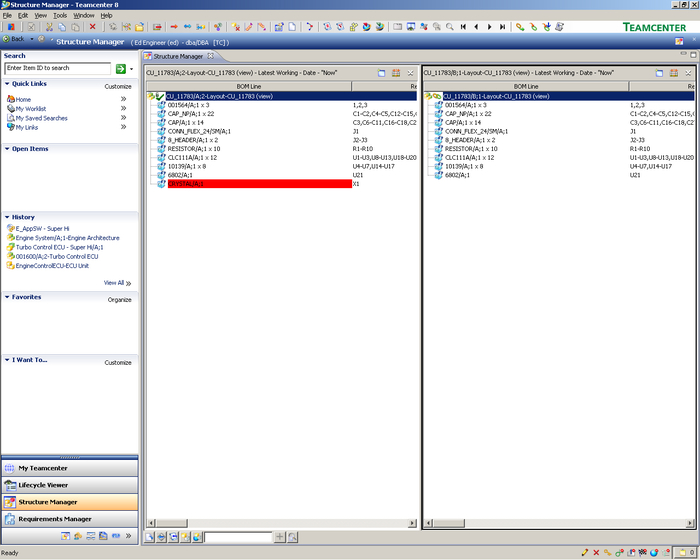
Task: Open the Edit menu
Action: 23,15
